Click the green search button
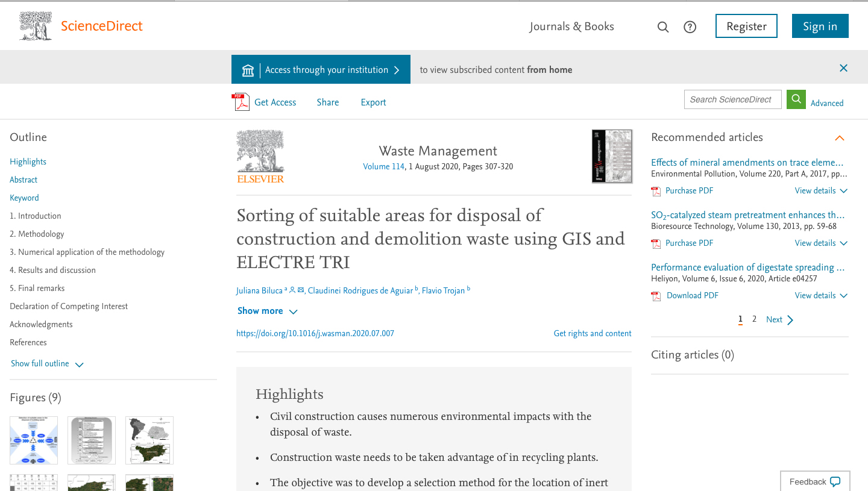 click(796, 99)
